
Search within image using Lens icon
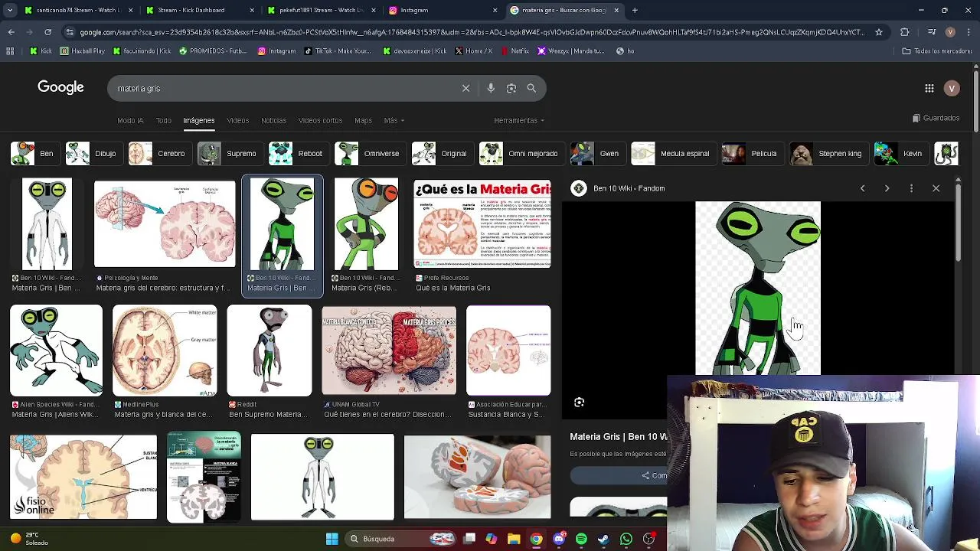point(580,403)
